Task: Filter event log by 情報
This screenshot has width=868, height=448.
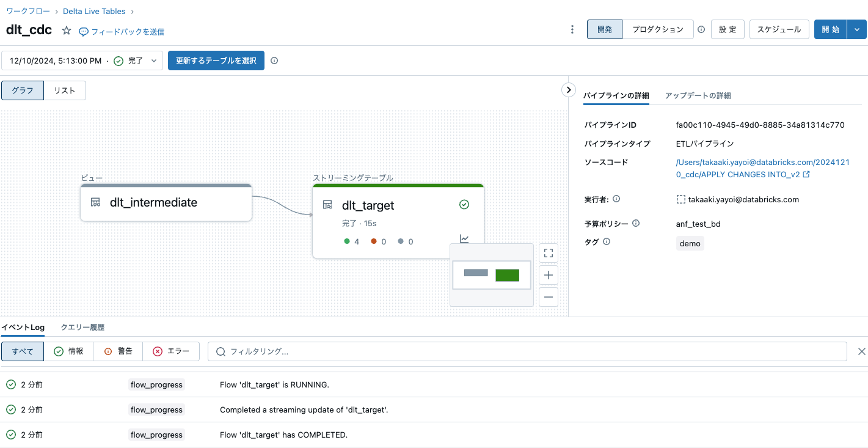Action: tap(68, 351)
